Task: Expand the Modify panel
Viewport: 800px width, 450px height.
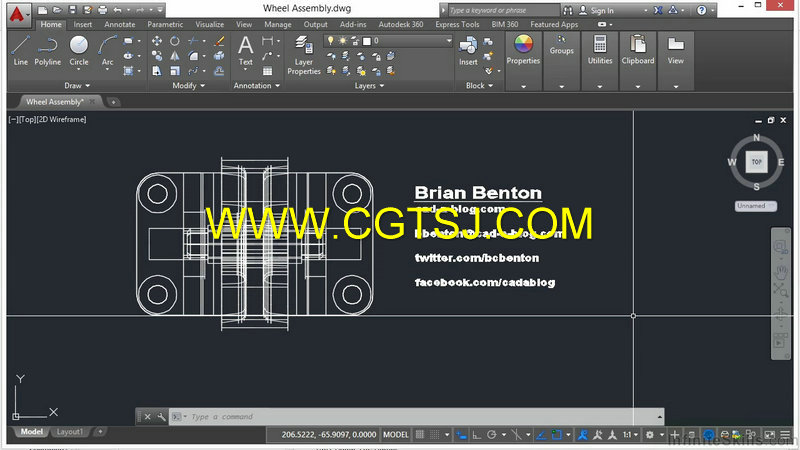Action: click(x=188, y=86)
